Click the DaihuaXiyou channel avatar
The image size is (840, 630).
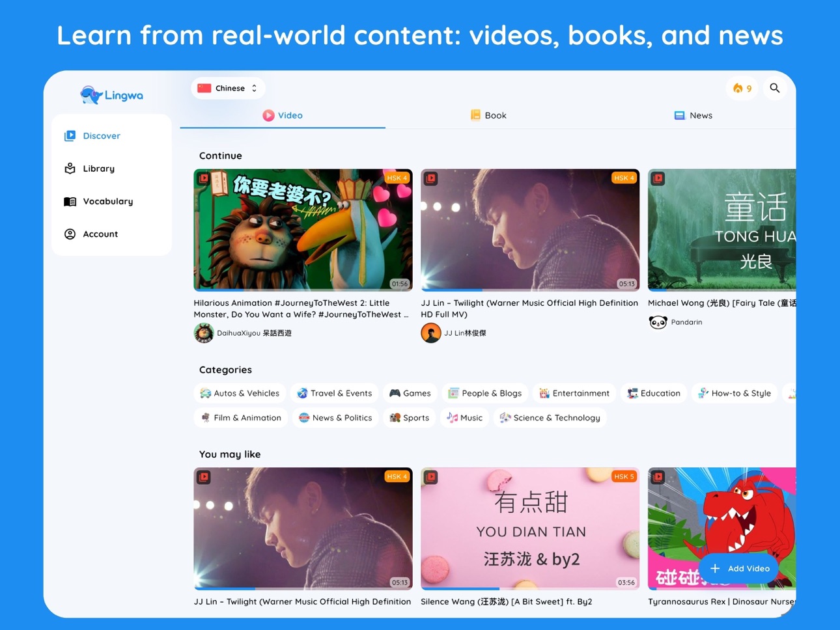click(x=204, y=333)
